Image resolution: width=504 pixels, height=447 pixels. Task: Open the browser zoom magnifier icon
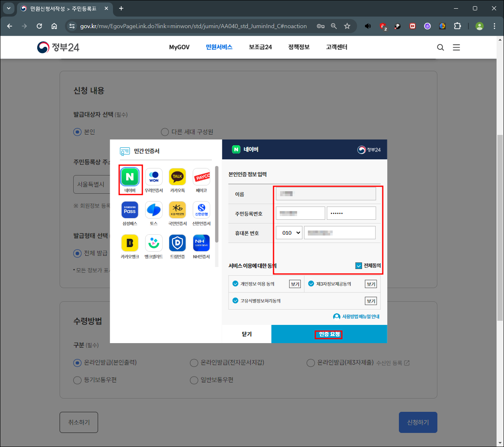click(334, 26)
